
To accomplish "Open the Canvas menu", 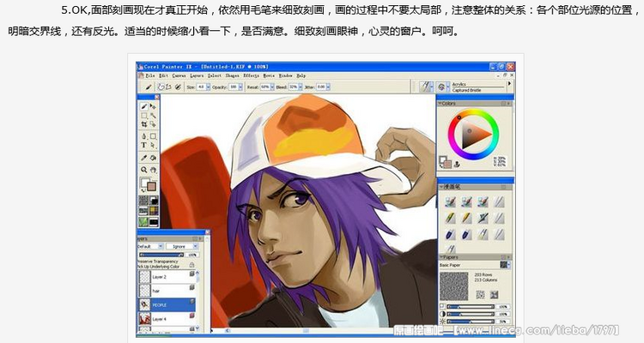I will pos(179,75).
